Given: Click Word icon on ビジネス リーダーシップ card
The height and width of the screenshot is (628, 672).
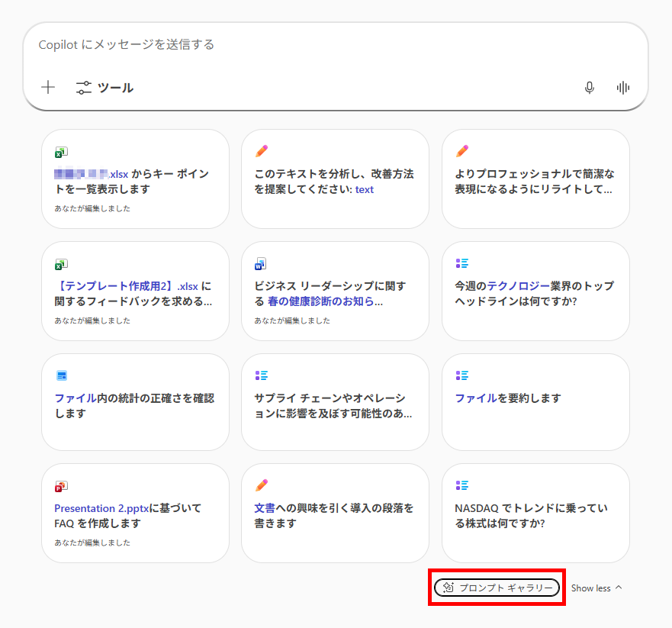Looking at the screenshot, I should pos(261,263).
